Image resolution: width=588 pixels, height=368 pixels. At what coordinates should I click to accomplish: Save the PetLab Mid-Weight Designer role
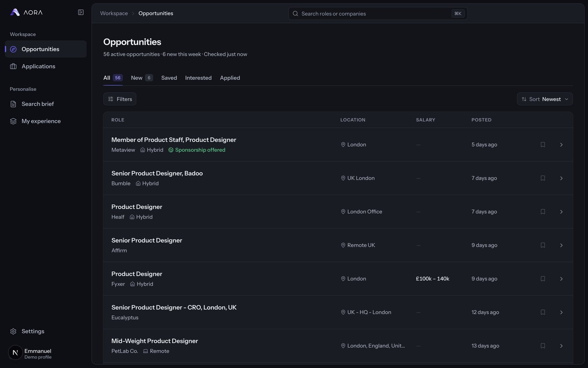click(543, 346)
